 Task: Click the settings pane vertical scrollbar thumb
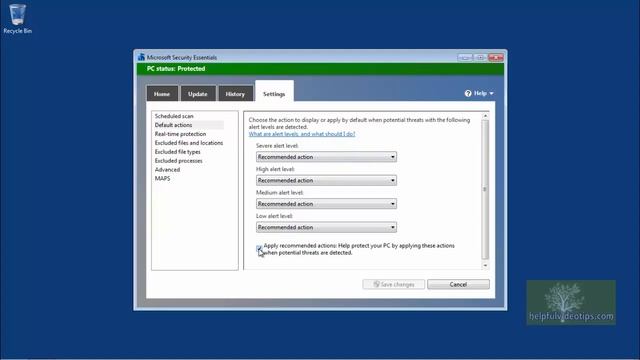[x=485, y=189]
